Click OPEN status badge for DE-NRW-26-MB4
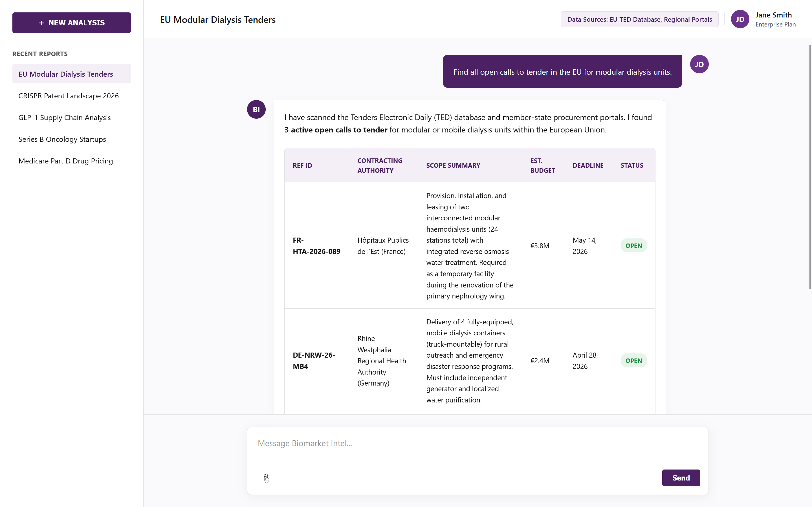The height and width of the screenshot is (507, 812). tap(633, 361)
